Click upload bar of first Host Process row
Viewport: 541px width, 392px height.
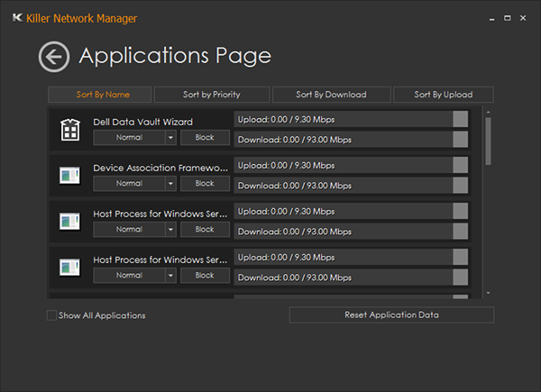coord(351,211)
